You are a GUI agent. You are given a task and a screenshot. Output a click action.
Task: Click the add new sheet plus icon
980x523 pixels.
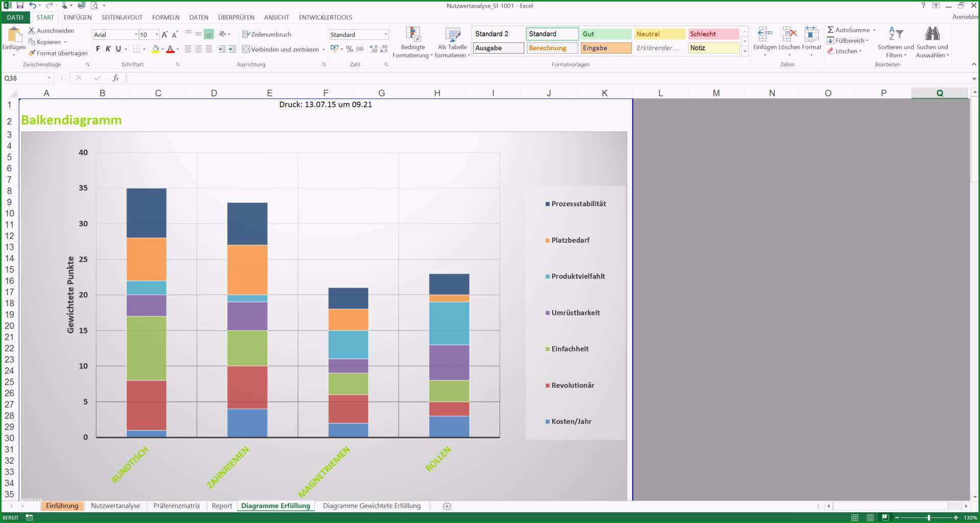[x=447, y=506]
